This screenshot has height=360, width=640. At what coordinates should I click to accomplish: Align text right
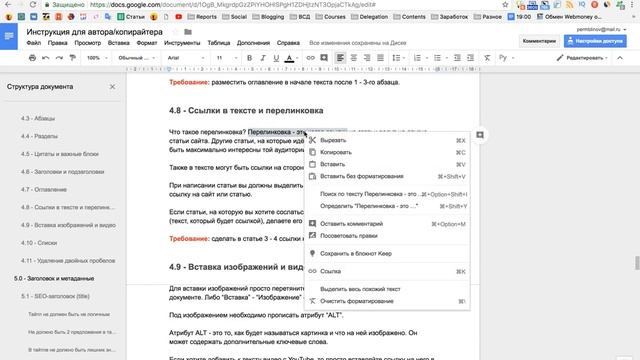point(367,58)
